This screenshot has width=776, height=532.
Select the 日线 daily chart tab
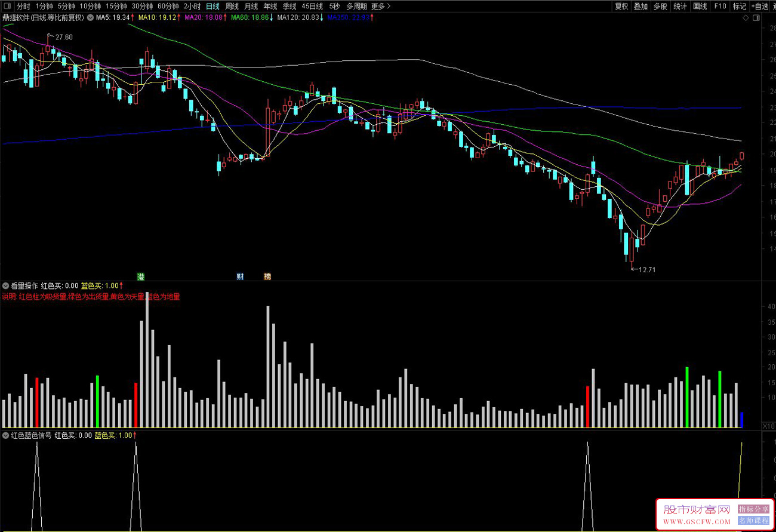pos(213,6)
